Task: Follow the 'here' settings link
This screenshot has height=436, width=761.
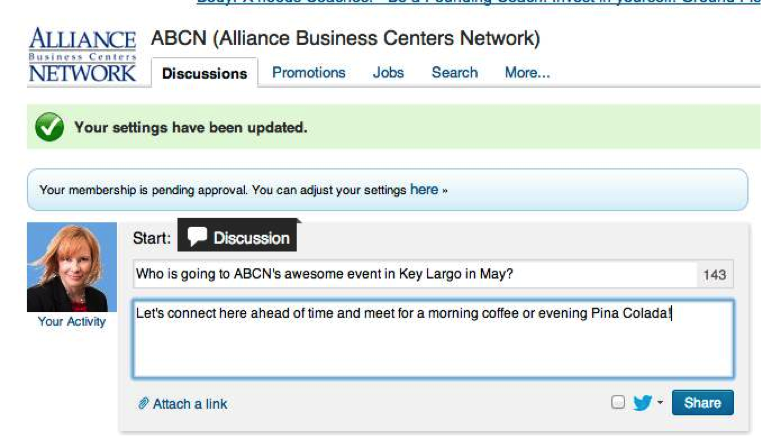Action: tap(424, 189)
